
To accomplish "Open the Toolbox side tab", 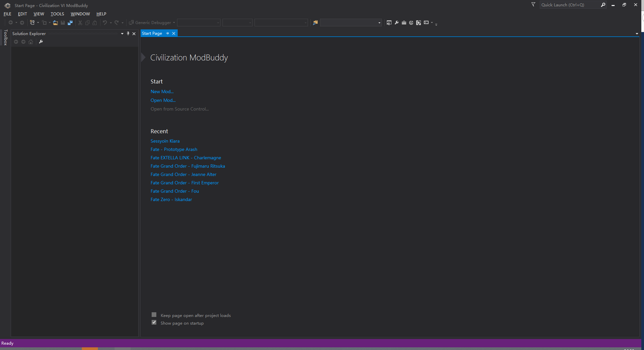I will tap(5, 37).
